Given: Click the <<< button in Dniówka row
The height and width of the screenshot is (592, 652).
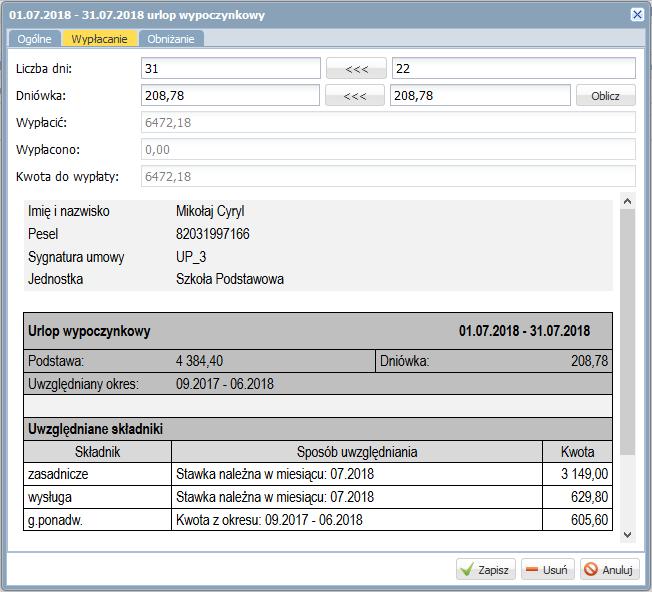Looking at the screenshot, I should [x=355, y=96].
